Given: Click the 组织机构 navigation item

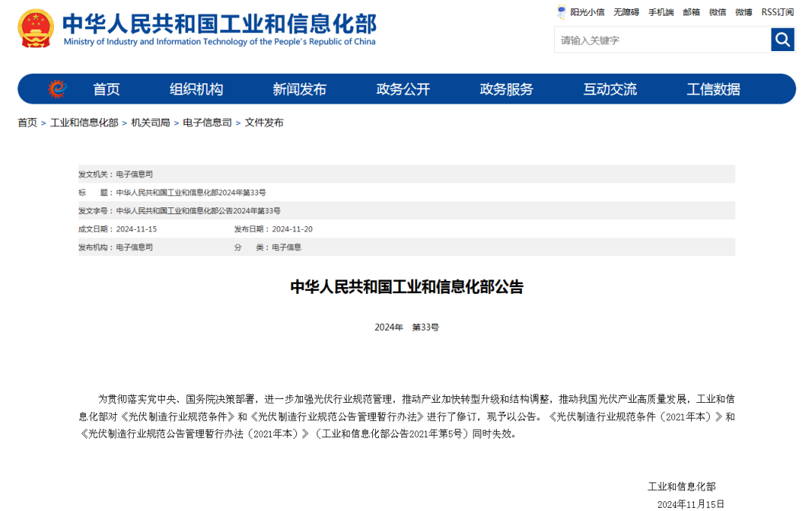Looking at the screenshot, I should pyautogui.click(x=197, y=88).
